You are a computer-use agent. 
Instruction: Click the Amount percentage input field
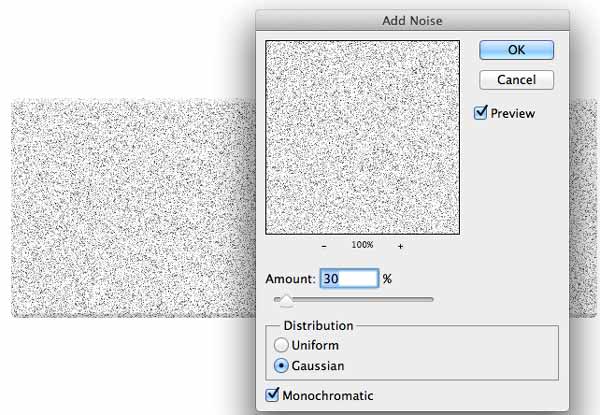[x=349, y=278]
